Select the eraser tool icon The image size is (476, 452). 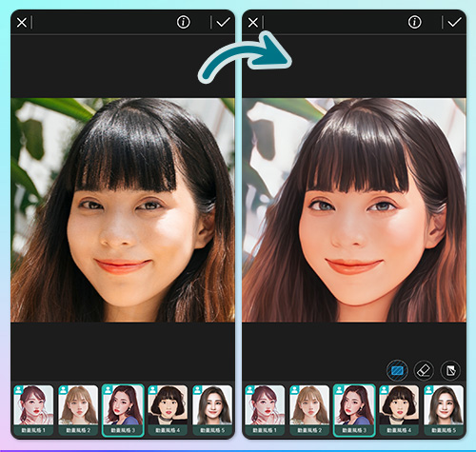[x=424, y=370]
